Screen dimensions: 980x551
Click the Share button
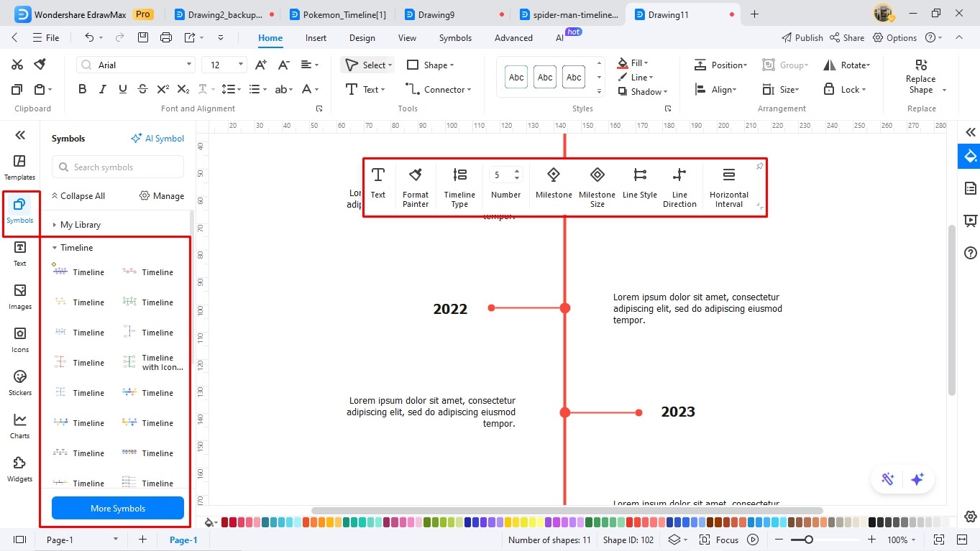847,37
